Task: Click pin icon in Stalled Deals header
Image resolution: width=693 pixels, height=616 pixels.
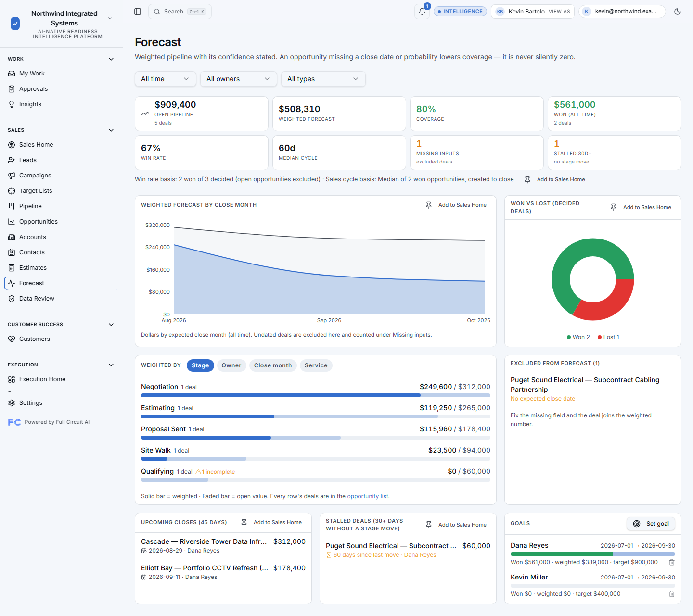Action: click(429, 525)
